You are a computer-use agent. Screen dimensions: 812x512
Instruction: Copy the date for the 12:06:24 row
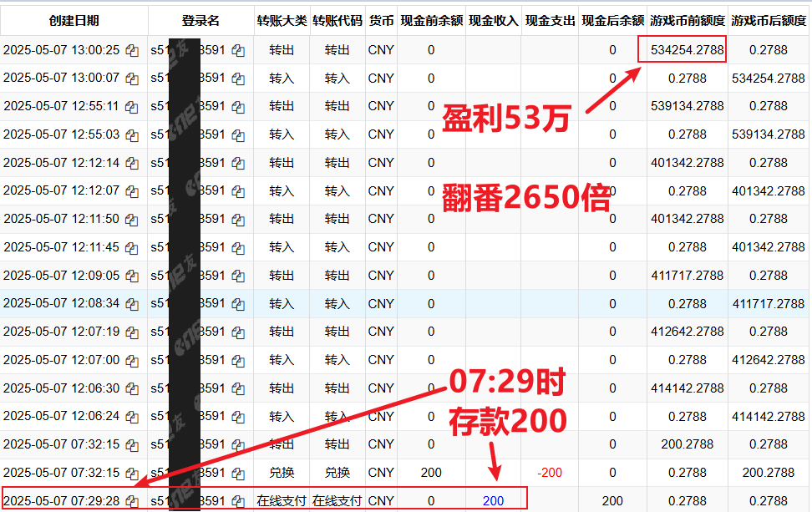132,417
